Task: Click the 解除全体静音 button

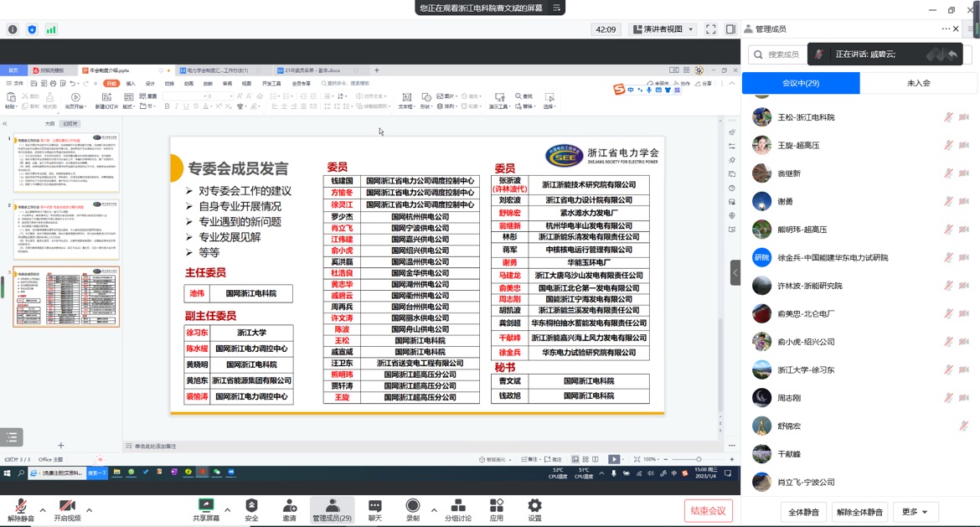Action: (x=859, y=512)
